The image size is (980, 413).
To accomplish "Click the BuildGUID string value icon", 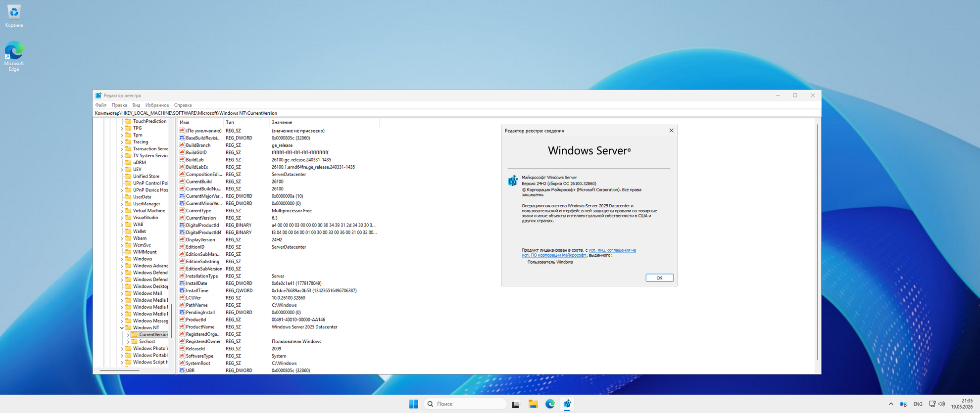I will (182, 152).
